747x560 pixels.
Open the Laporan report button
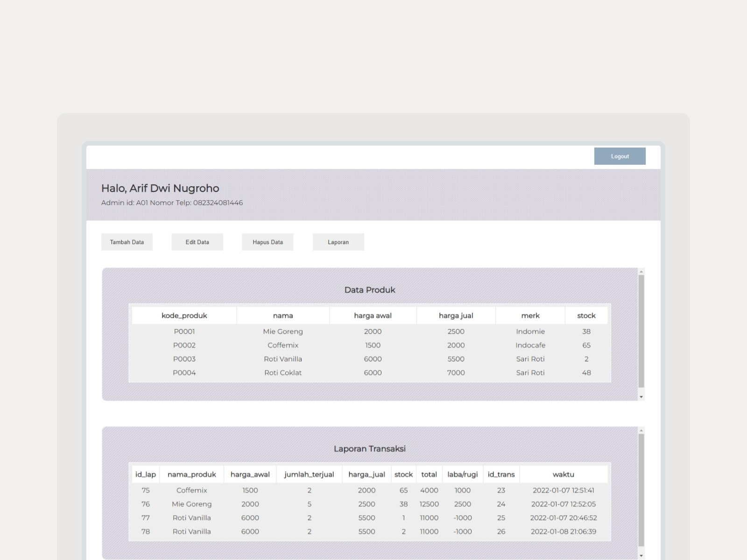click(x=338, y=242)
